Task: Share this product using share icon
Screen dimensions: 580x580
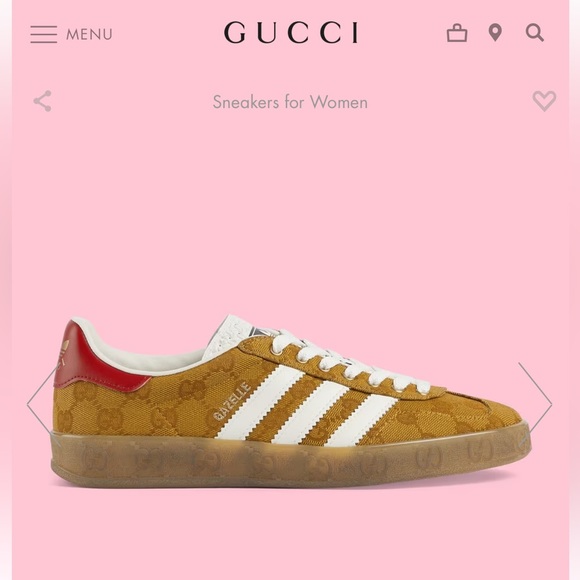Action: click(43, 101)
